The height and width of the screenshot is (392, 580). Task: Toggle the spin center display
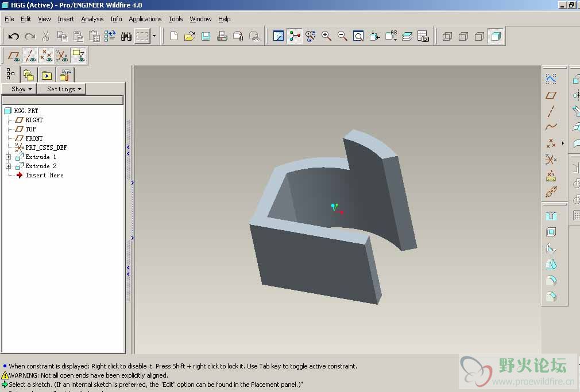click(295, 36)
